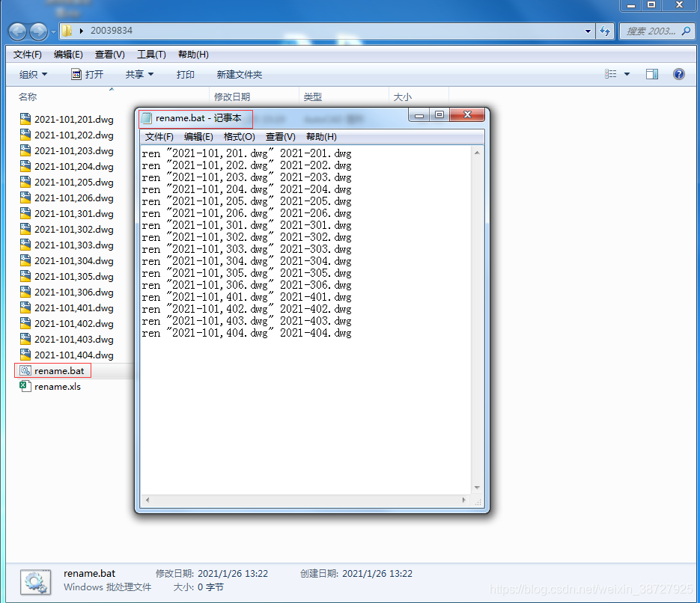Sort by the 名称 column header

[28, 97]
